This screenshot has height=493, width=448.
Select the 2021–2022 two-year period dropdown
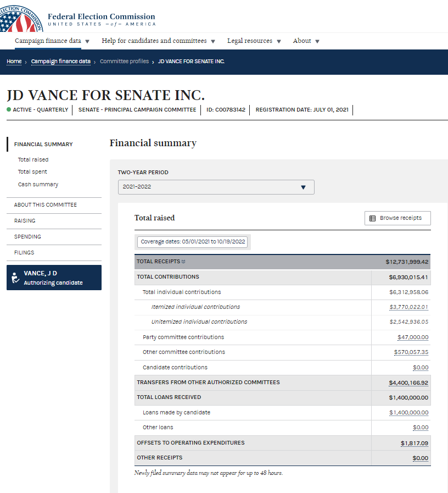point(216,187)
